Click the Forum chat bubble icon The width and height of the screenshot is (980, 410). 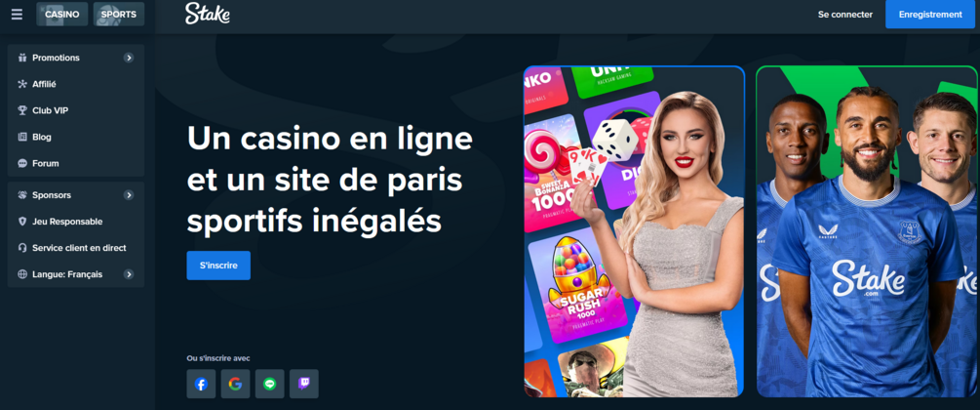[x=22, y=163]
